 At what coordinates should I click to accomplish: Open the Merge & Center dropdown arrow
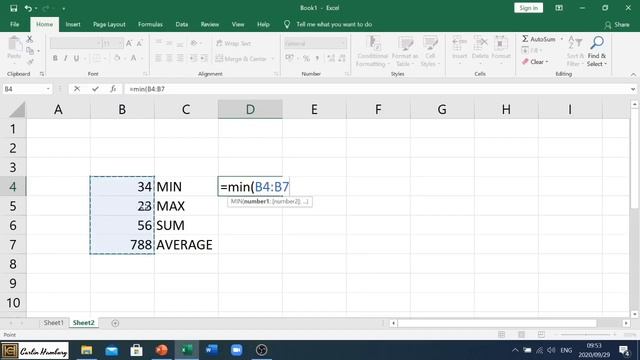coord(272,59)
